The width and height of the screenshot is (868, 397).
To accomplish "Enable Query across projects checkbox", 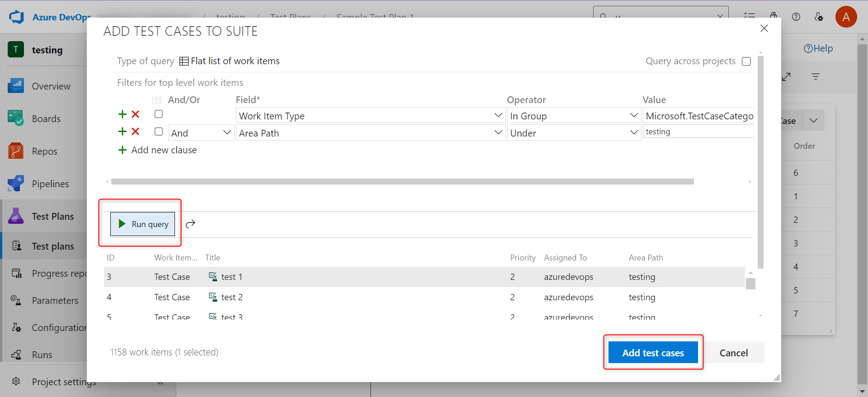I will pos(746,61).
